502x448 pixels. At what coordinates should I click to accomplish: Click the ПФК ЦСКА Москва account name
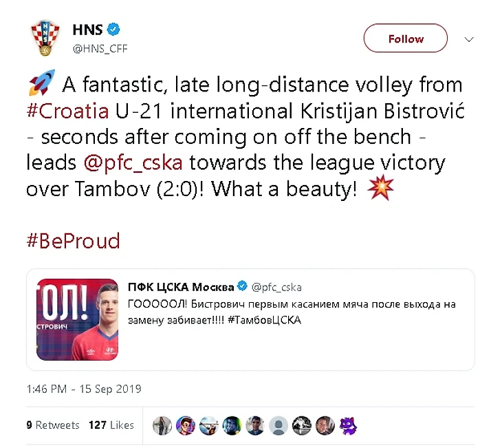pos(181,286)
